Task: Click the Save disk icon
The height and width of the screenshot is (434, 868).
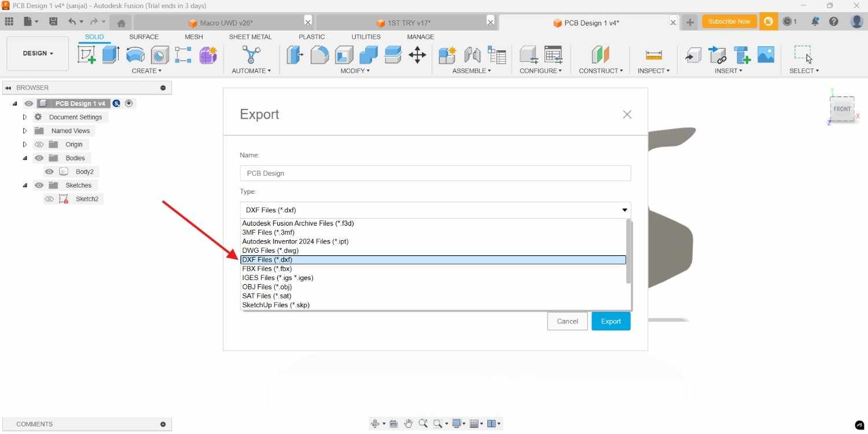Action: (x=53, y=21)
